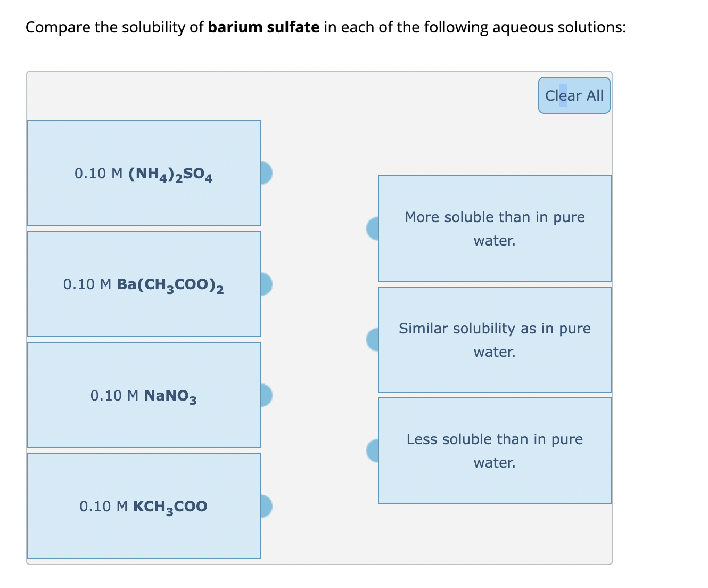Select the 0.10 M (NH4)2SO4 option tile
Screen dimensions: 708x588
click(x=143, y=173)
